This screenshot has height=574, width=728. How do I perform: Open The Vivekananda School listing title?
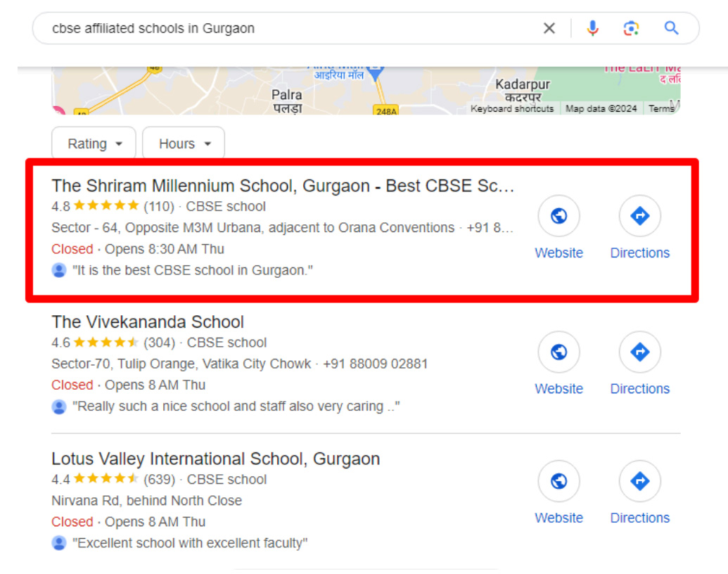(x=148, y=322)
